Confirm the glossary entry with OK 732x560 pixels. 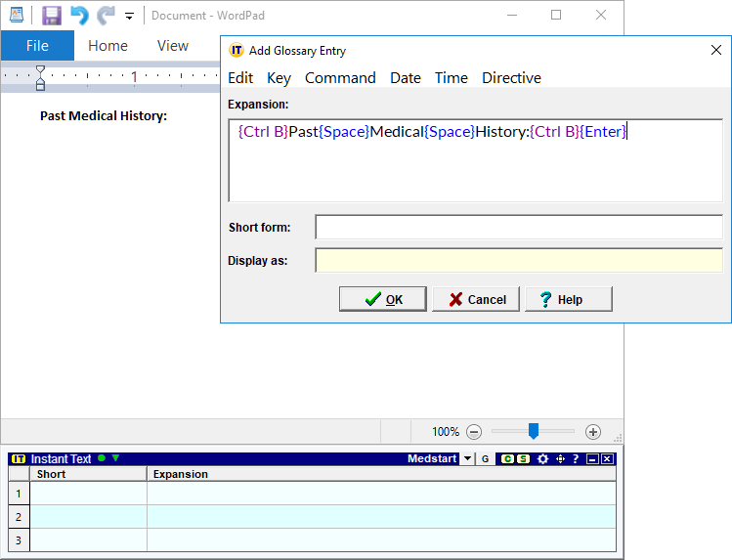pyautogui.click(x=383, y=299)
